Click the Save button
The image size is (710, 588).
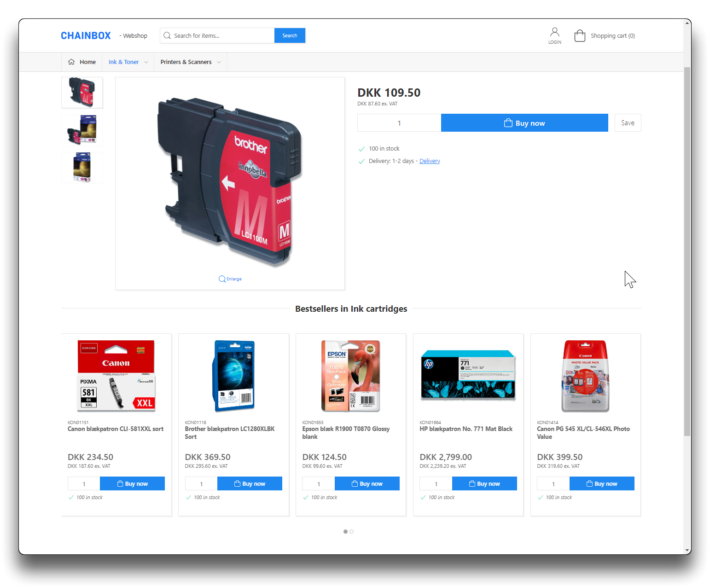coord(628,123)
